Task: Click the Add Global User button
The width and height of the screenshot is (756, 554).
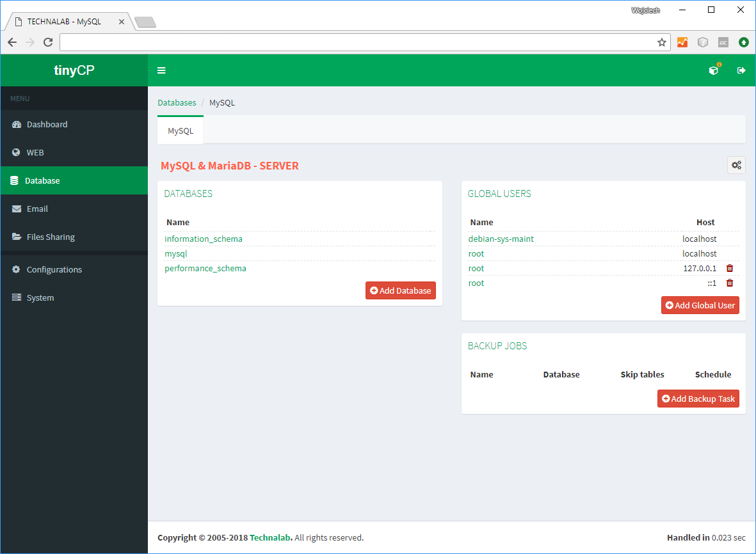Action: point(700,305)
